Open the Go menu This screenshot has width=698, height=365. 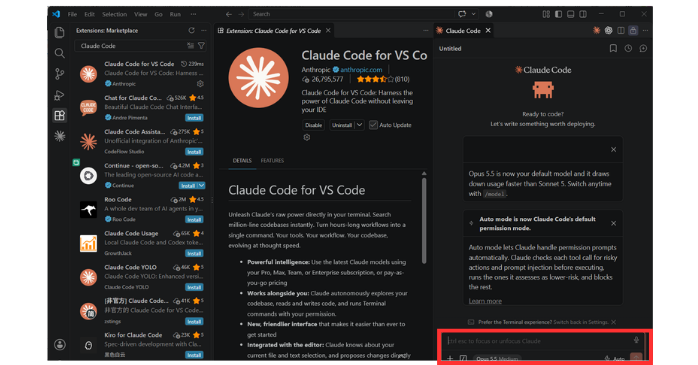158,14
